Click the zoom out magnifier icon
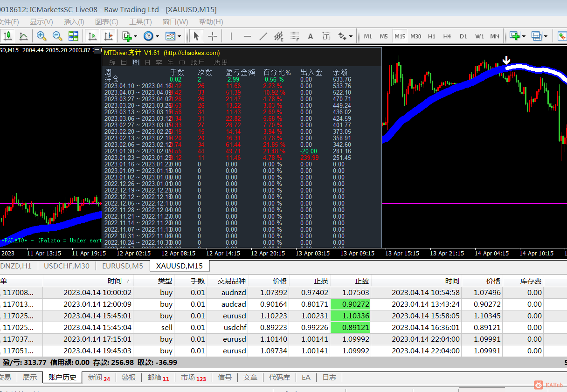Image resolution: width=567 pixels, height=392 pixels. pyautogui.click(x=57, y=36)
